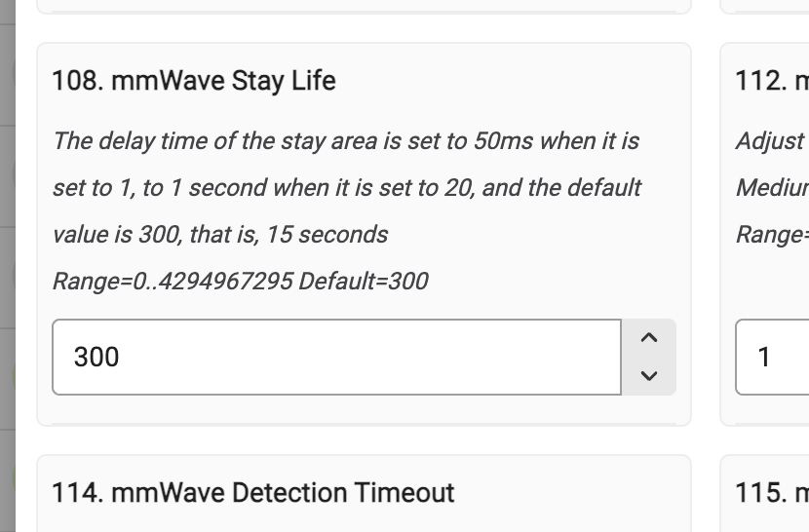Image resolution: width=809 pixels, height=532 pixels.
Task: Click the card above mmWave Stay Life
Action: (x=363, y=5)
